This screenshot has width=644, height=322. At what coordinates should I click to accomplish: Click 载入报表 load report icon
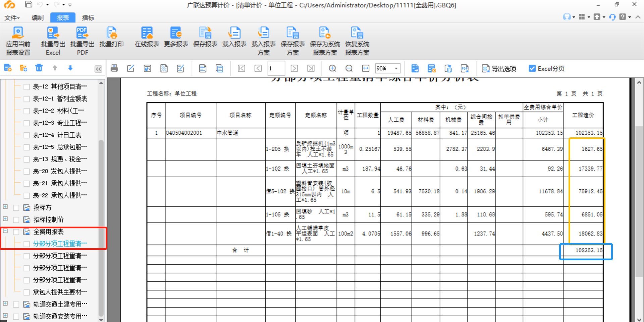click(x=234, y=37)
